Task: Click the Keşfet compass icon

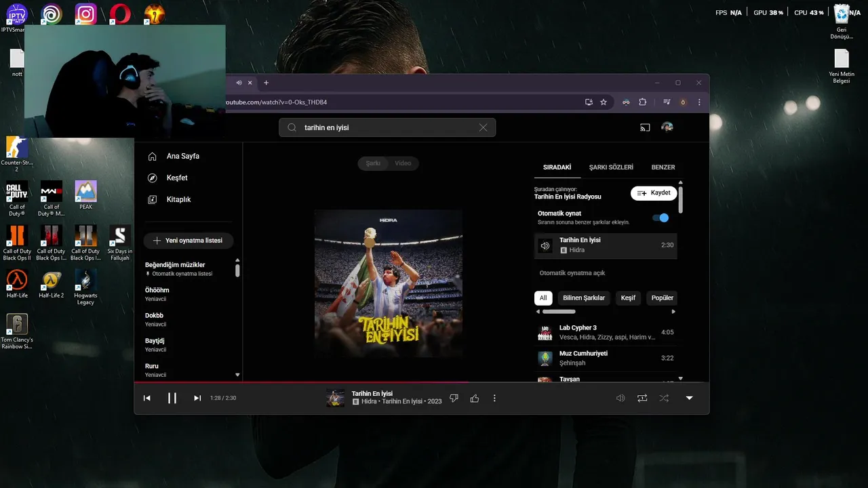Action: click(153, 178)
